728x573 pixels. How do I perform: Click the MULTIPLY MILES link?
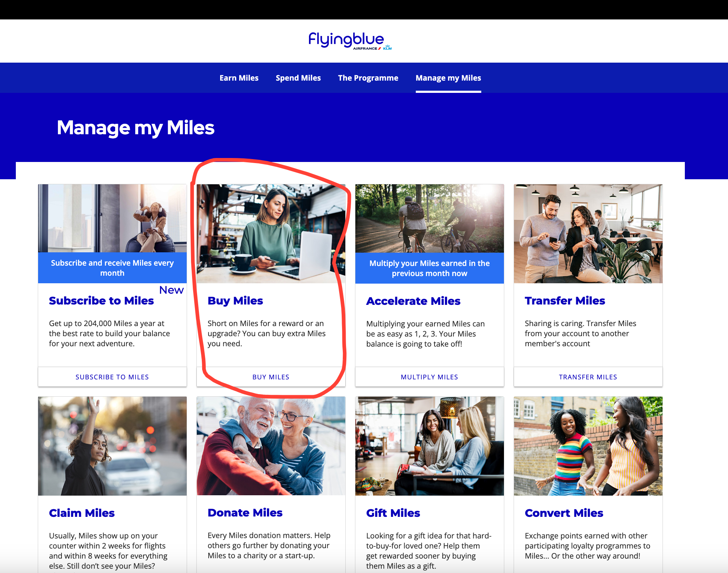click(x=429, y=377)
